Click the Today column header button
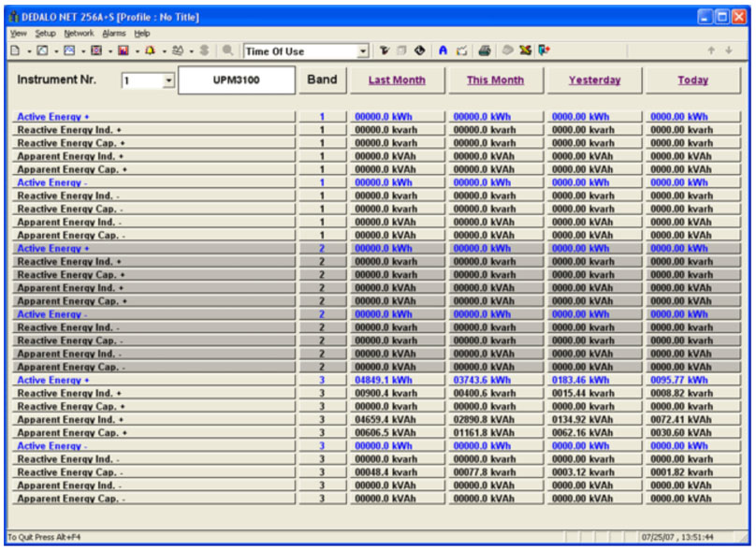Image resolution: width=756 pixels, height=550 pixels. click(692, 80)
